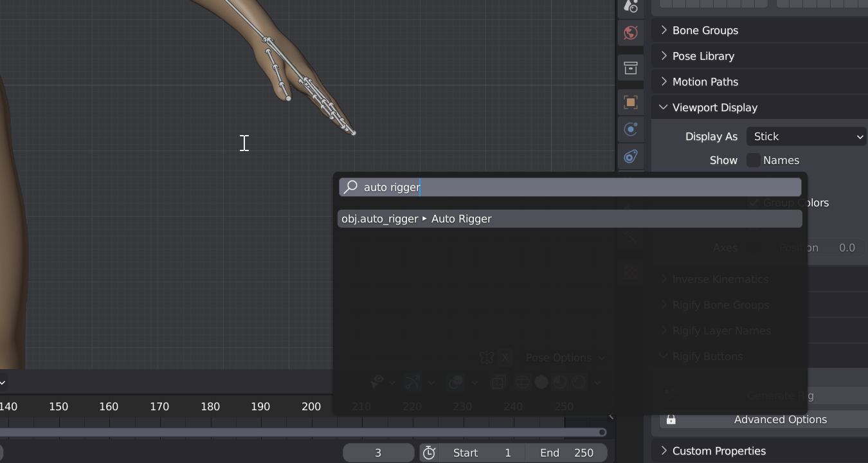Click the End frame field showing 250
The width and height of the screenshot is (868, 463).
pos(566,453)
